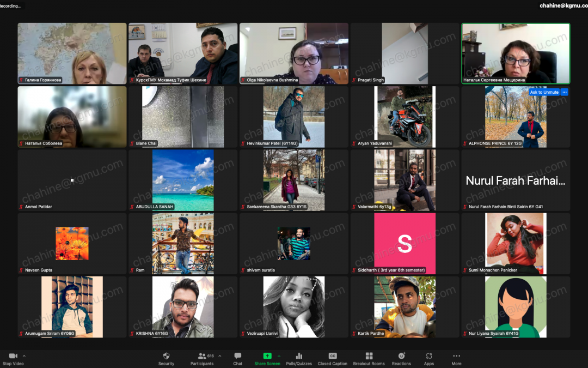Open share options arrow beside Share Screen
The image size is (588, 368).
pyautogui.click(x=279, y=355)
